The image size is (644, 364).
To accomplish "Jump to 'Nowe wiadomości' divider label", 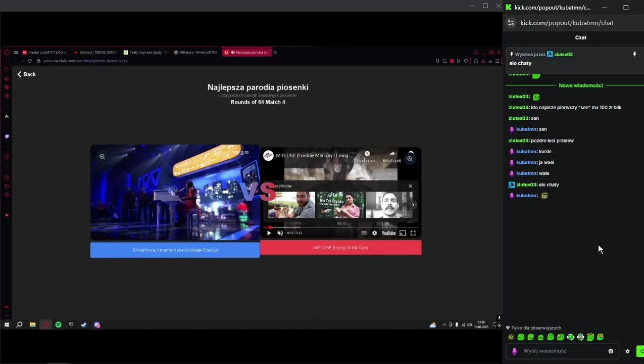I will tap(580, 85).
